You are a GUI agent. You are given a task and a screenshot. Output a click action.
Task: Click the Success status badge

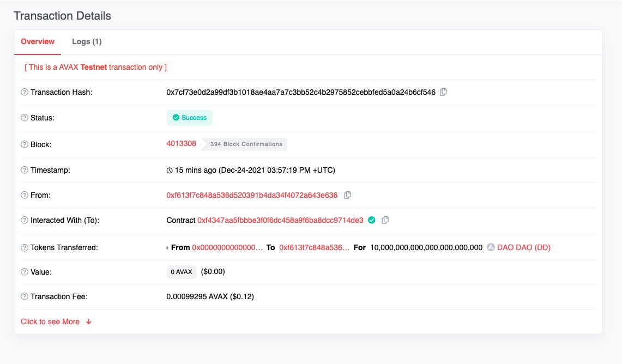pos(190,118)
